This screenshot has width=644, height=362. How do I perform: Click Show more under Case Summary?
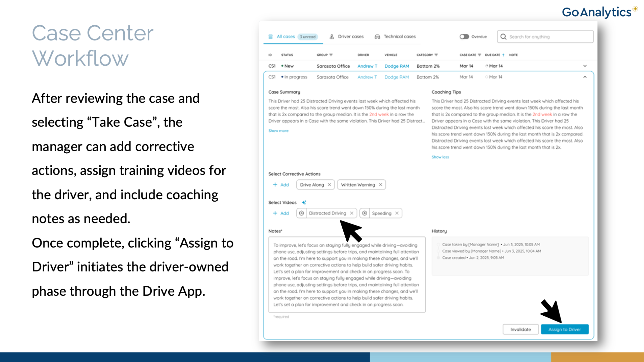click(278, 131)
